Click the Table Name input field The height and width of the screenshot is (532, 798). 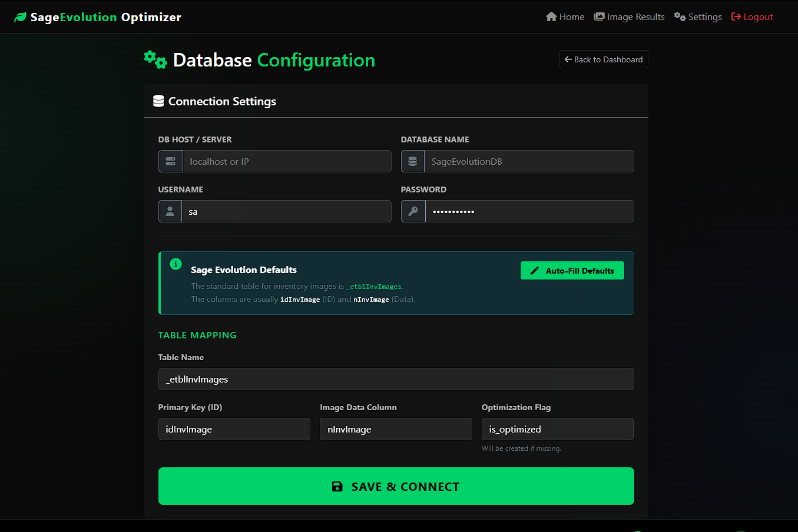click(396, 379)
